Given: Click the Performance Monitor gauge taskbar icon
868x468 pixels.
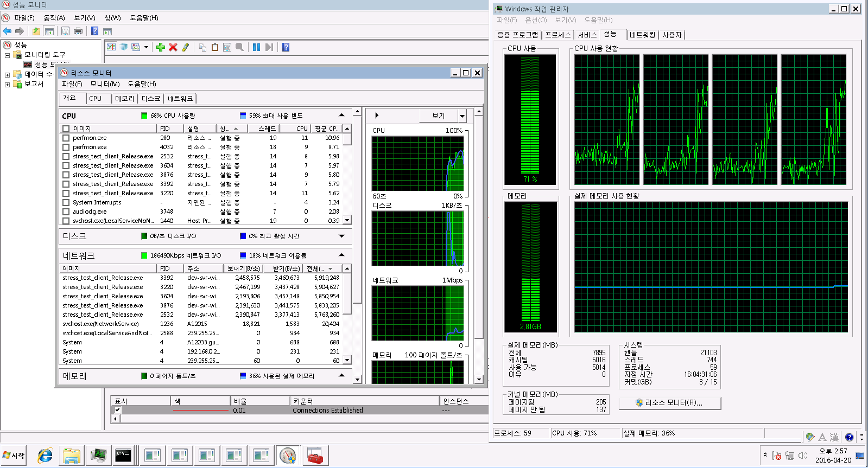Looking at the screenshot, I should click(288, 456).
